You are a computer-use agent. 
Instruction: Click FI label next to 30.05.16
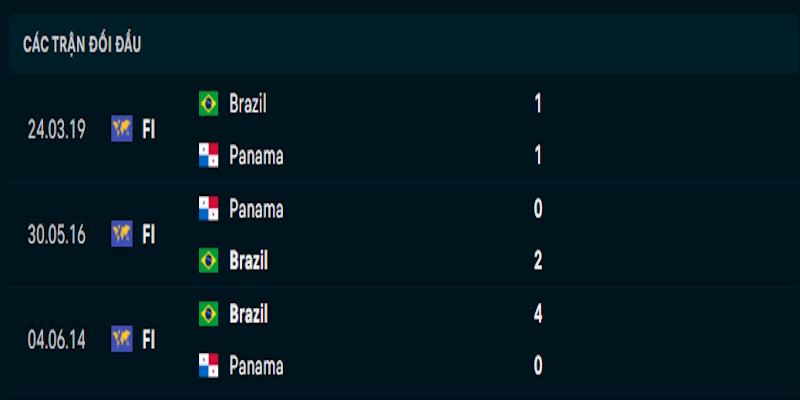pyautogui.click(x=148, y=235)
